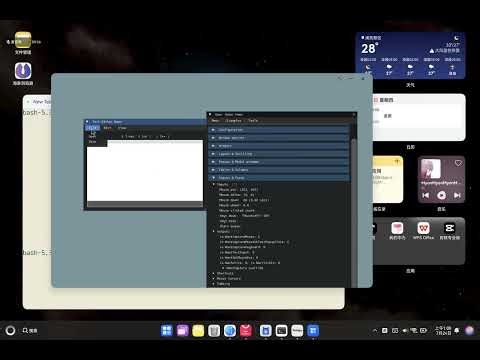Show hidden tray icons chevron
This screenshot has width=480, height=360.
pyautogui.click(x=375, y=330)
